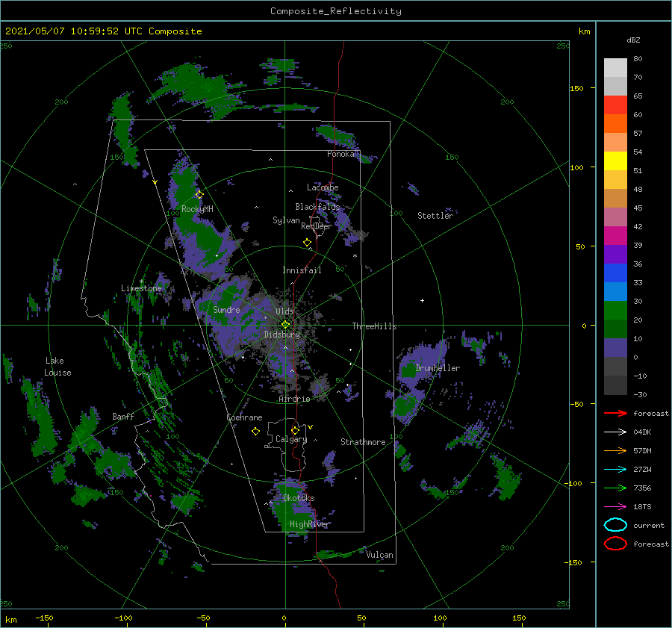Click the Olds town label
This screenshot has width=672, height=628.
[x=284, y=311]
